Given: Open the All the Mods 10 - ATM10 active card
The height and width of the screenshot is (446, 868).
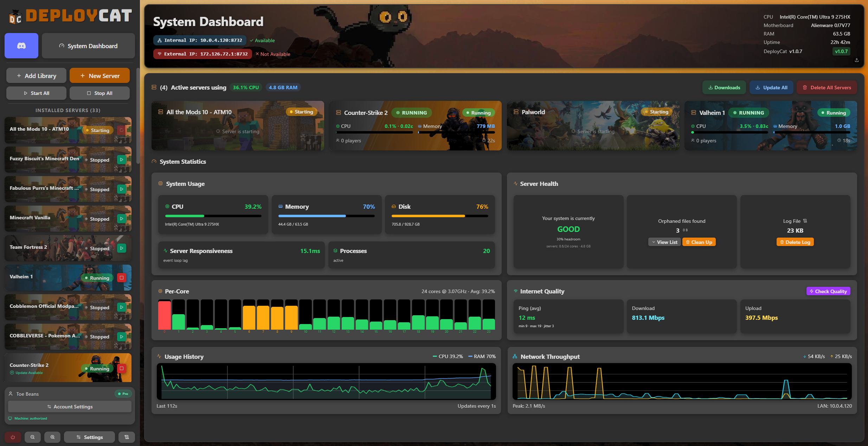Looking at the screenshot, I should click(238, 125).
